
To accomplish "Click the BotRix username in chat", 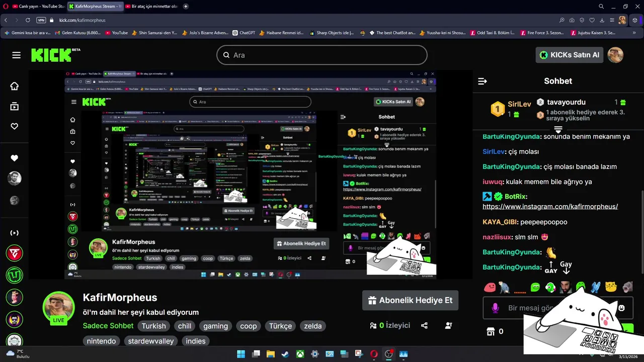I will [x=515, y=197].
